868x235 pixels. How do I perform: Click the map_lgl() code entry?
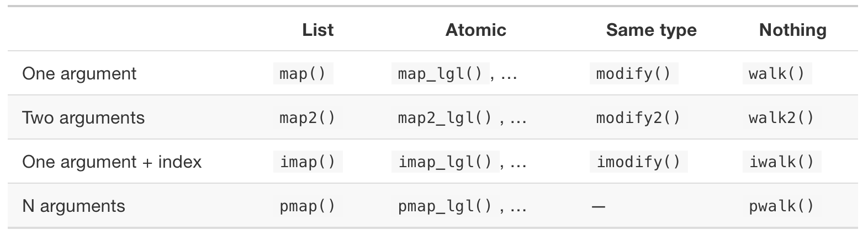(440, 73)
